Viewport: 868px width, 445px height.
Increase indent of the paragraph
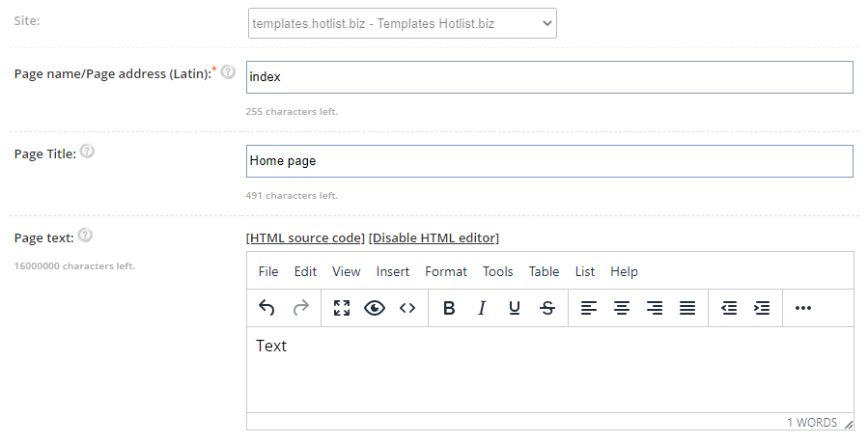[762, 308]
